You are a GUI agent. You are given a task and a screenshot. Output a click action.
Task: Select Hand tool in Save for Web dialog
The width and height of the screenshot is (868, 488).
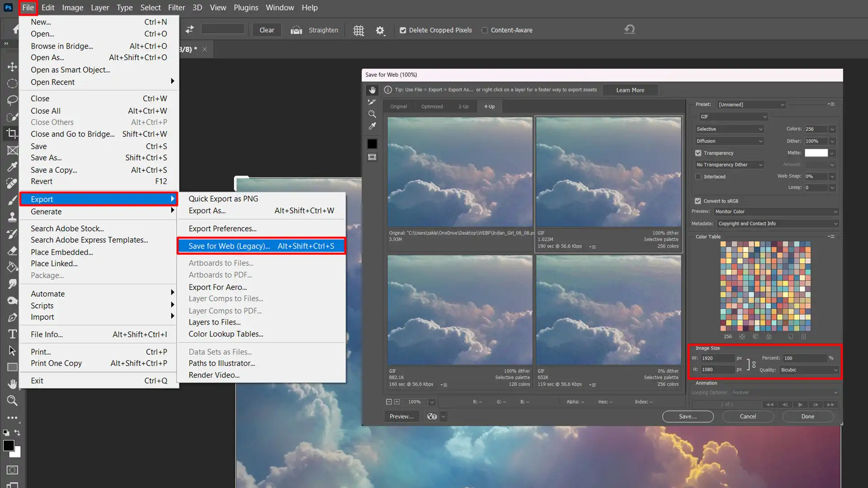(x=372, y=90)
